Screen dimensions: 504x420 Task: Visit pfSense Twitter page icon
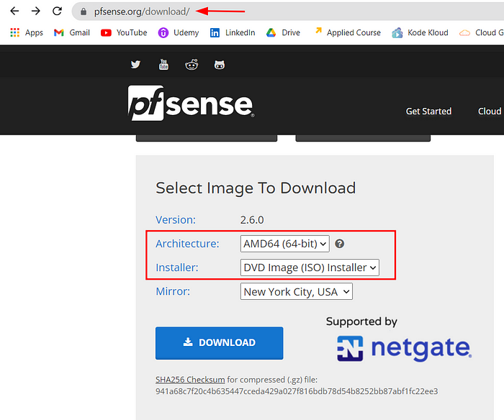[135, 65]
